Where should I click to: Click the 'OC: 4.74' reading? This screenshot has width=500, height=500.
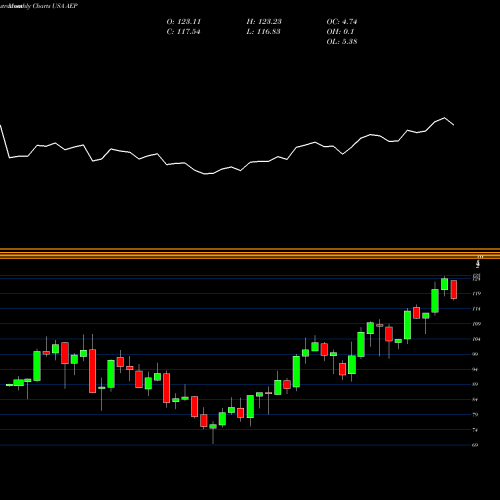342,22
